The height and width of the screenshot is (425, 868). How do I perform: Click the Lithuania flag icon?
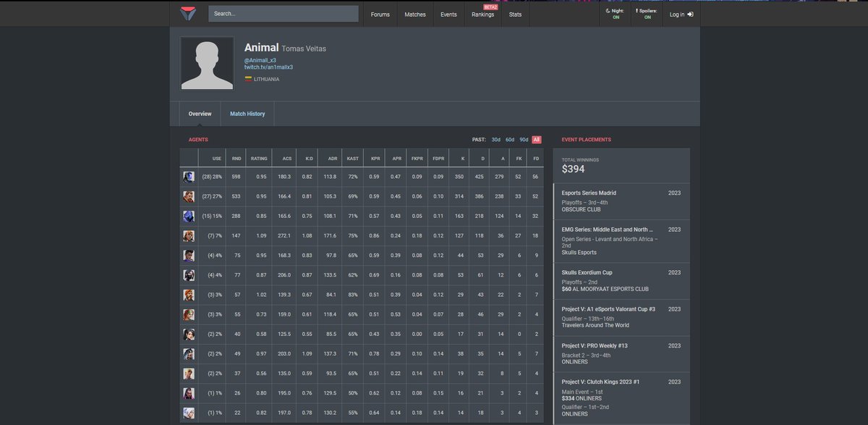pos(247,79)
